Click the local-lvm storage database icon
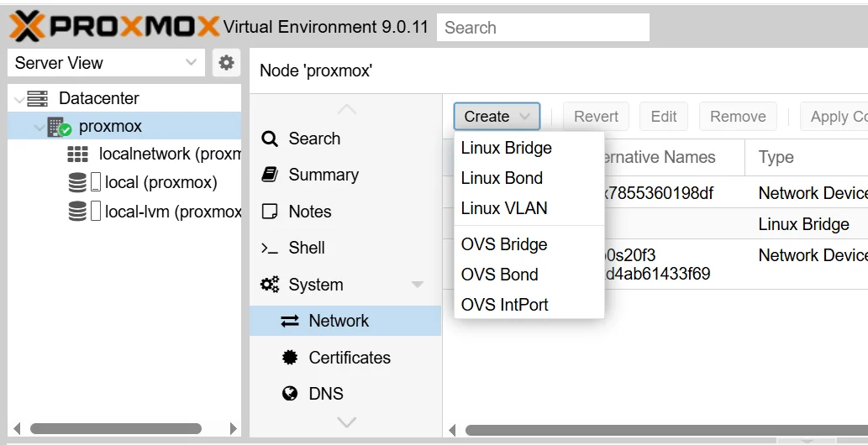Screen dimensions: 868x445 coord(77,211)
